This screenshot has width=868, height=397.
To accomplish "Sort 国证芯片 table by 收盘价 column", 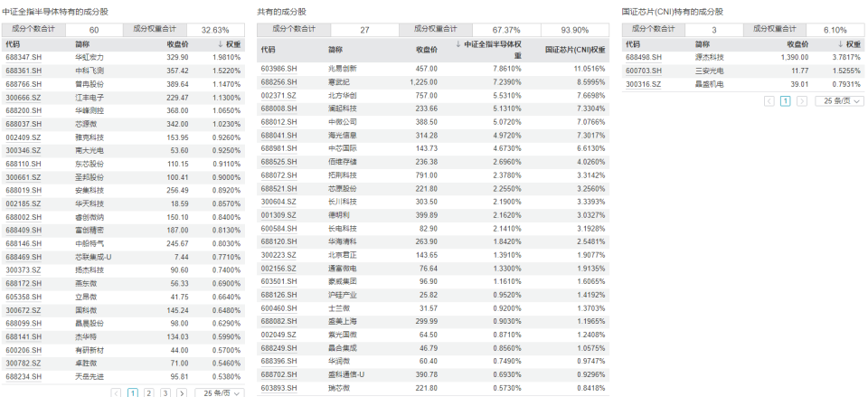I will [797, 44].
